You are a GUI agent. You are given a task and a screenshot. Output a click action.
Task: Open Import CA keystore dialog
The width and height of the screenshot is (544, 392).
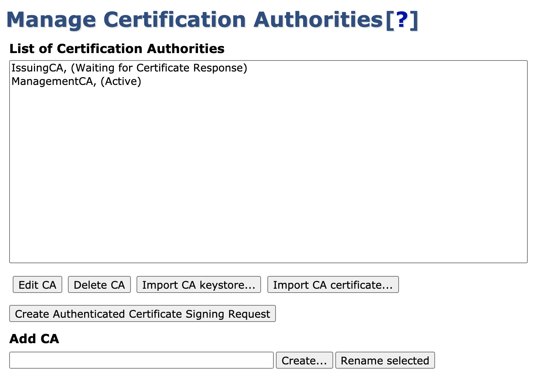(x=198, y=285)
